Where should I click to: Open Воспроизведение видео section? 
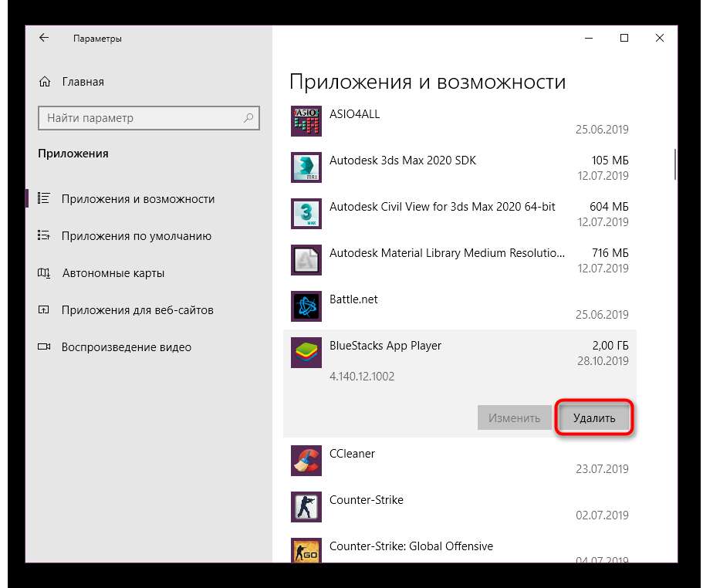point(126,347)
